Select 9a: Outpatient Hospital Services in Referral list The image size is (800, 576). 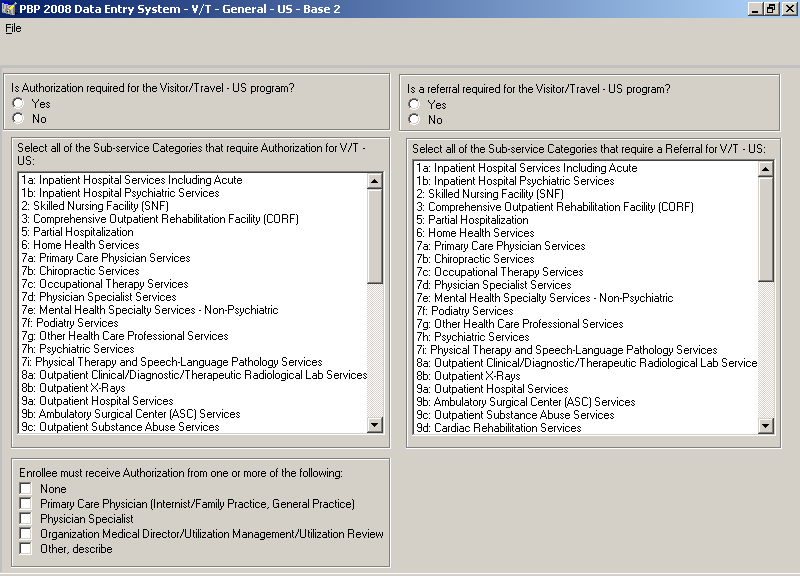586,389
